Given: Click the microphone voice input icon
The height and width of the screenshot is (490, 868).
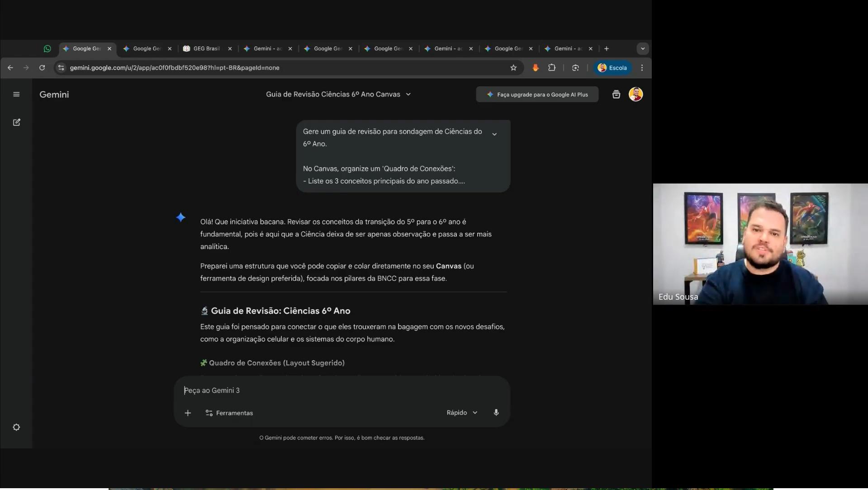Looking at the screenshot, I should pos(496,412).
